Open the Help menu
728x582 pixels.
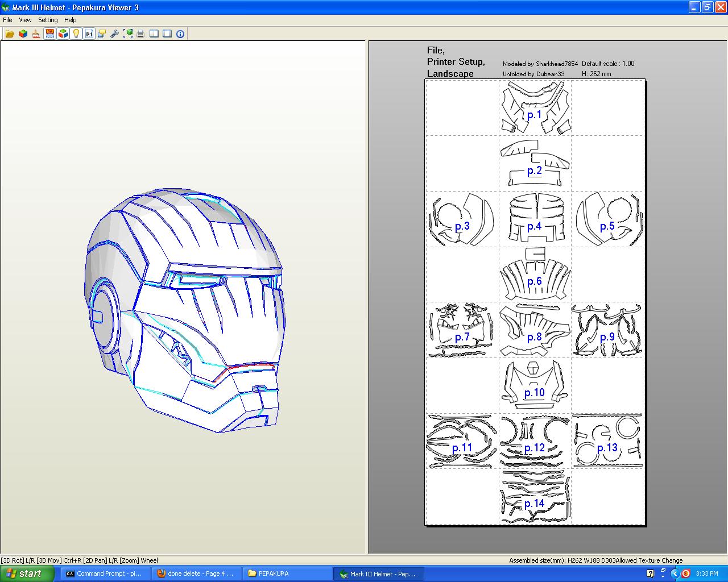pos(71,20)
